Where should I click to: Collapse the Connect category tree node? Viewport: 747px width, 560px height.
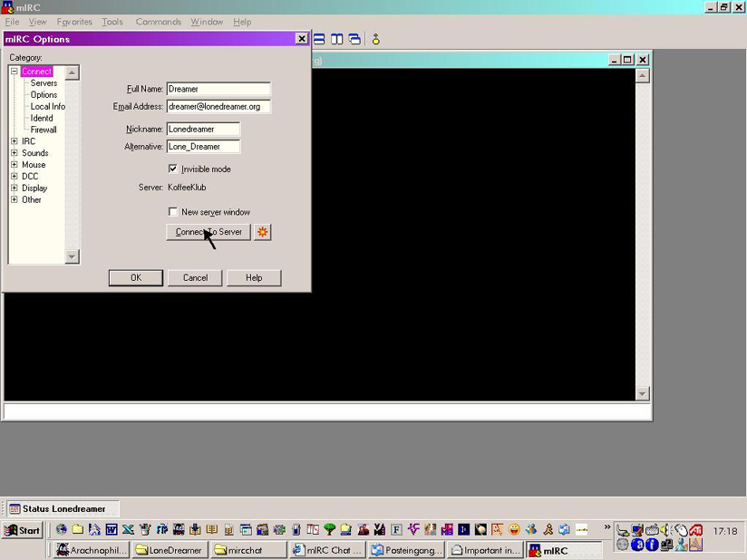15,72
